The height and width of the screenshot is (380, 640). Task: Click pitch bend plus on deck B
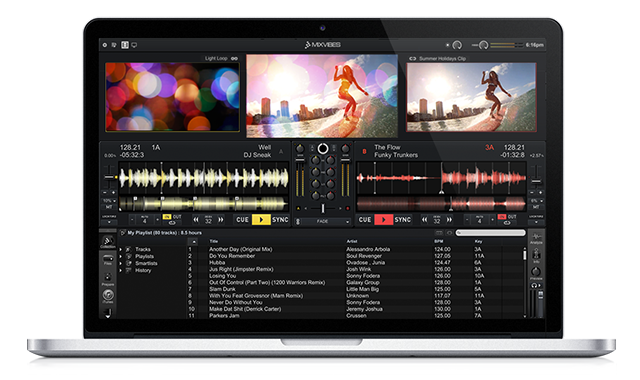click(x=540, y=192)
